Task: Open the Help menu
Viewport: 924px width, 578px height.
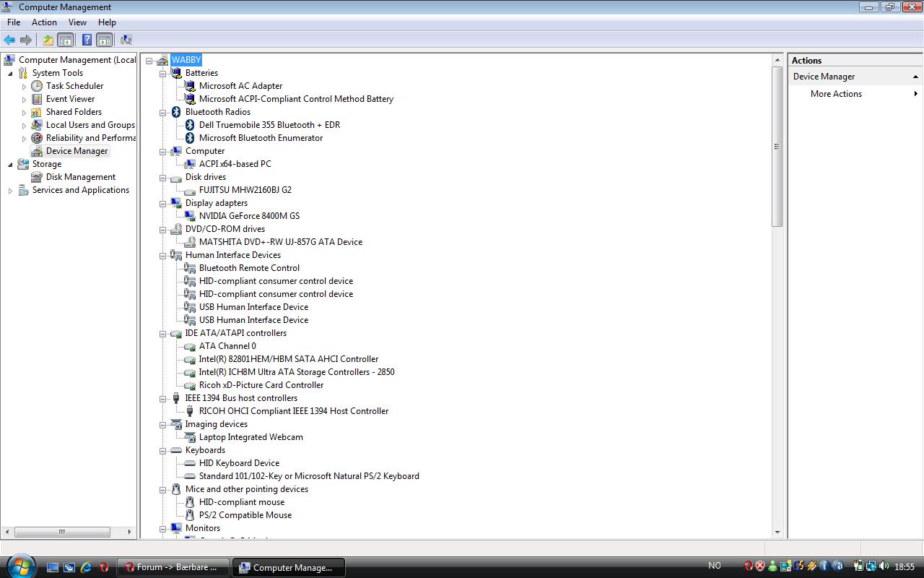Action: (x=107, y=22)
